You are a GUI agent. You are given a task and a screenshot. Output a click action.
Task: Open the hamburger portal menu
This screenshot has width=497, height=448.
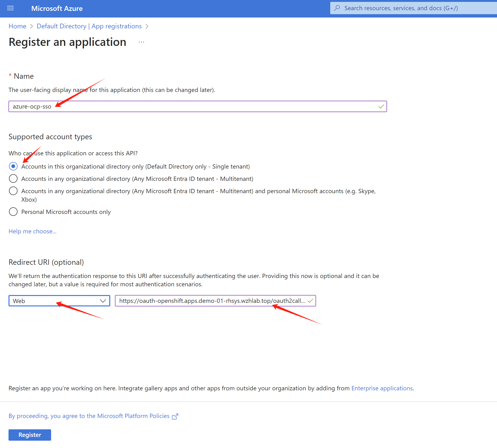tap(10, 8)
